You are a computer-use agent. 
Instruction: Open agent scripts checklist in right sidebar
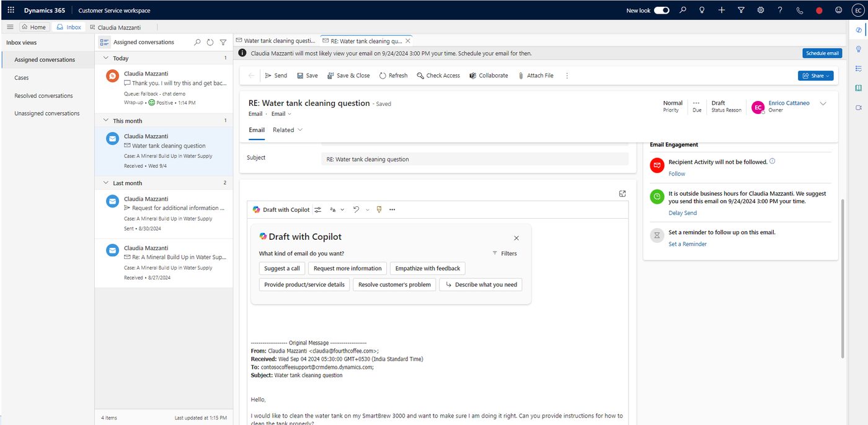(x=859, y=68)
